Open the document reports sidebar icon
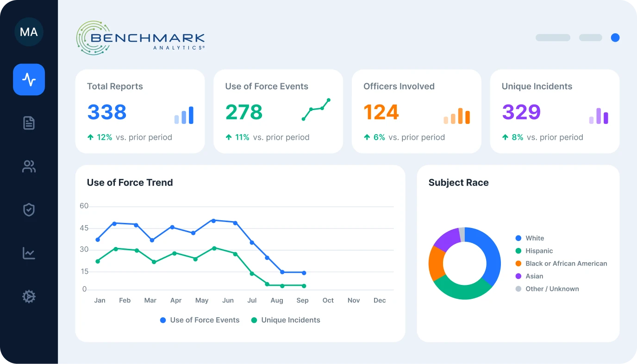The height and width of the screenshot is (364, 637). point(29,123)
